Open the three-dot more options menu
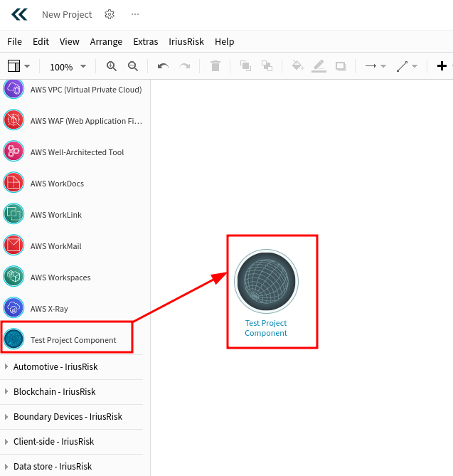Image resolution: width=453 pixels, height=476 pixels. (135, 14)
